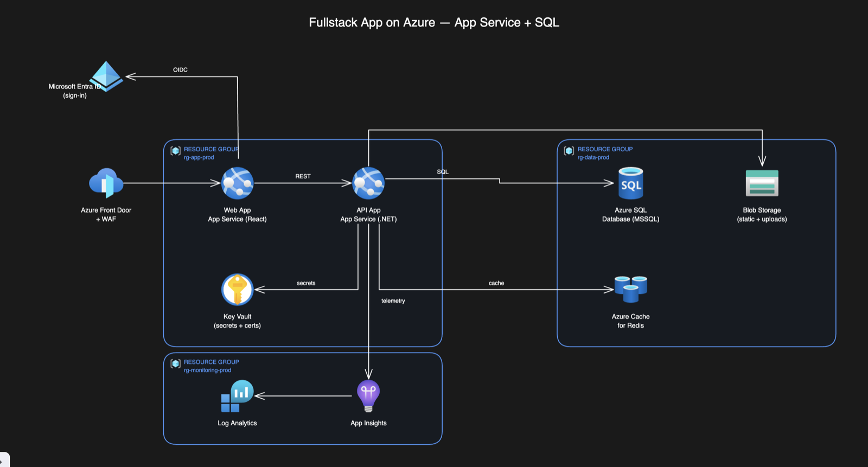Select the 'Log Analytics' label

(x=237, y=423)
